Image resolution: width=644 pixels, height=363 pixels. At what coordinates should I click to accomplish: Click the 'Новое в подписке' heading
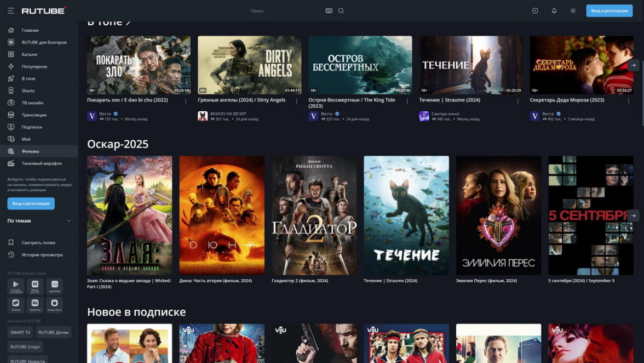[x=136, y=312]
